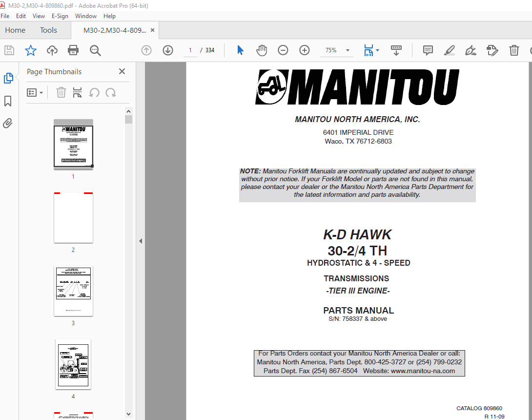Open the Find text search tool
This screenshot has width=532, height=420.
[95, 51]
